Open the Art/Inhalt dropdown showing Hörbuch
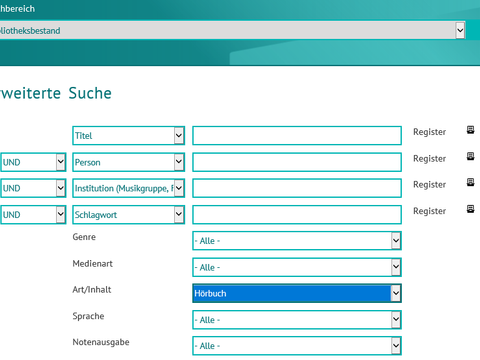The image size is (480, 360). pos(297,293)
